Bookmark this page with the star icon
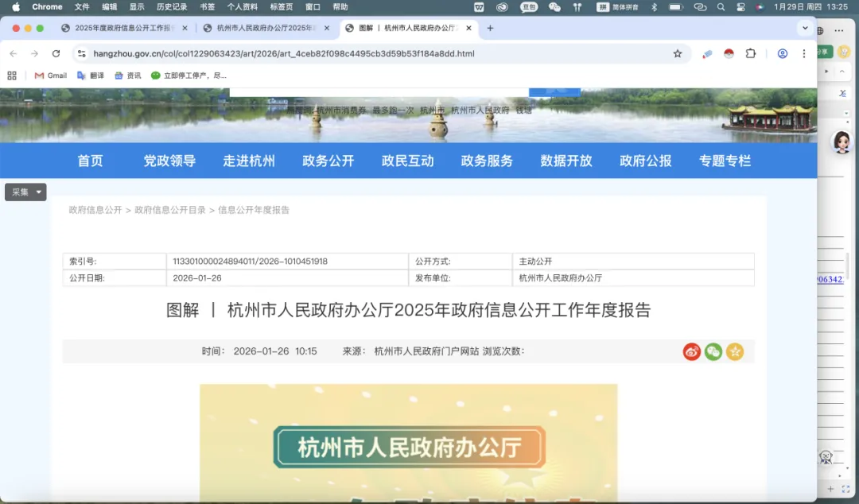This screenshot has height=504, width=859. [678, 54]
